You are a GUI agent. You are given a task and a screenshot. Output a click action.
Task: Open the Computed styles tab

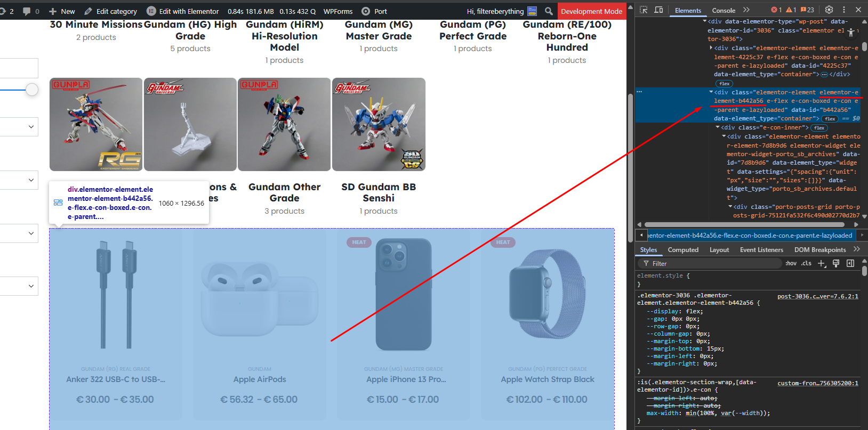coord(683,250)
